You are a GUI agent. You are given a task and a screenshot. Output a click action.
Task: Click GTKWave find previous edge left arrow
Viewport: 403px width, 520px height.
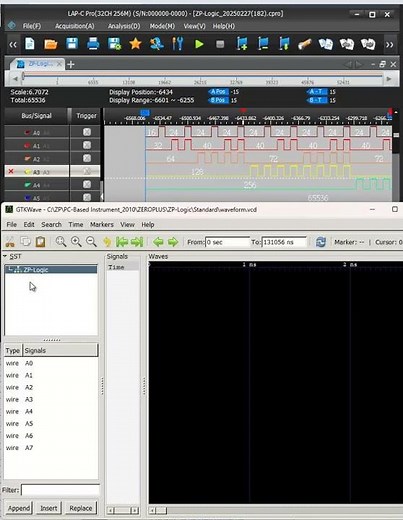pyautogui.click(x=158, y=242)
